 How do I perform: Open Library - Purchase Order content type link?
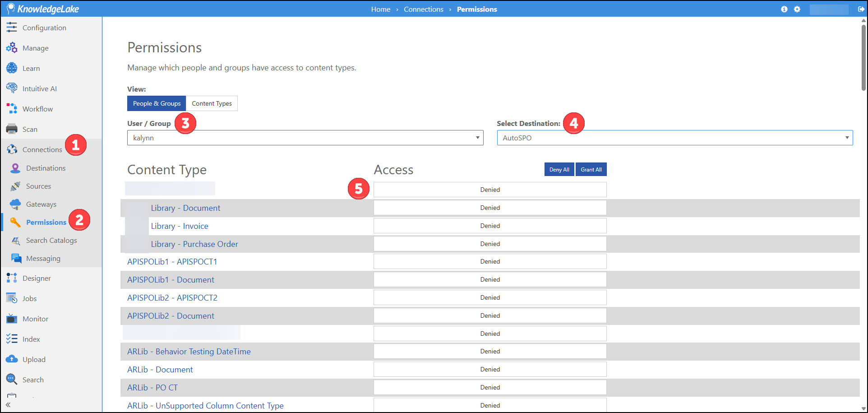[x=194, y=244]
